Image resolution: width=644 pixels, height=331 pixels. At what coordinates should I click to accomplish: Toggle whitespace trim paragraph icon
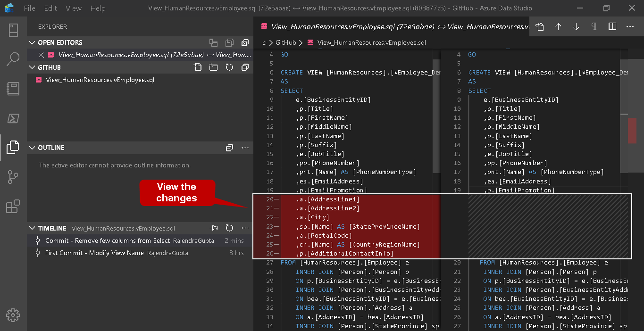click(x=594, y=27)
